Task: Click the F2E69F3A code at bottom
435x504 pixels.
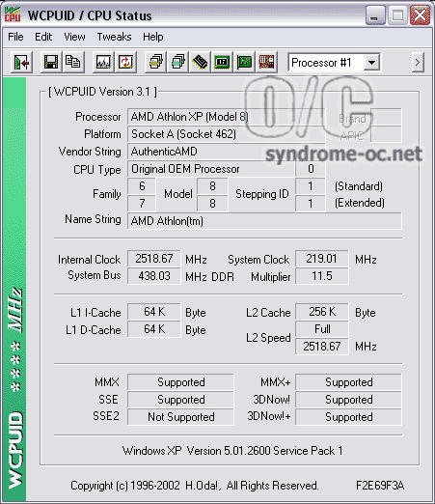Action: click(x=380, y=486)
